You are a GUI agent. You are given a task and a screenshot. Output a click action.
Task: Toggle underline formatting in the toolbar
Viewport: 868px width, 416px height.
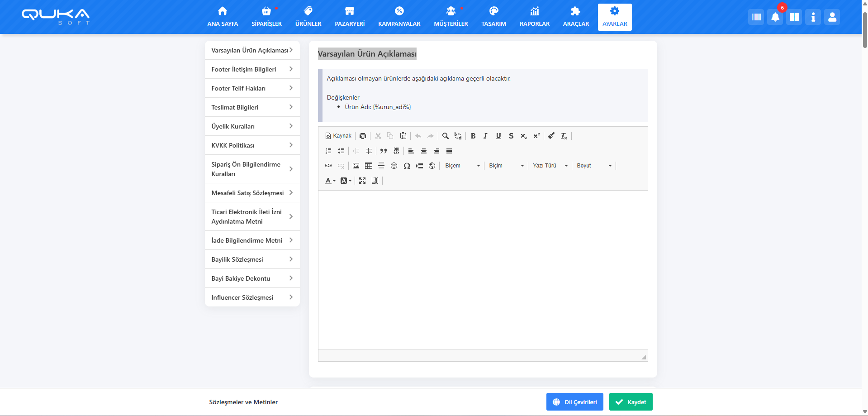[x=498, y=136]
